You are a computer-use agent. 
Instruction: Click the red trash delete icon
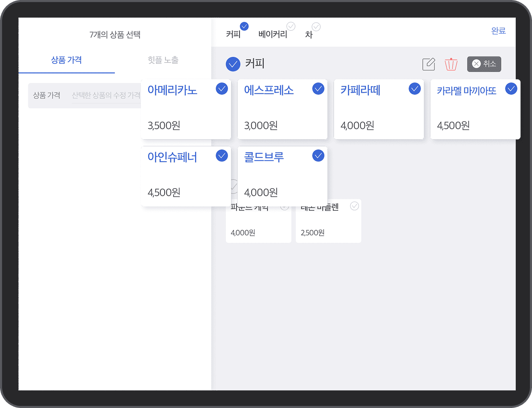tap(451, 64)
